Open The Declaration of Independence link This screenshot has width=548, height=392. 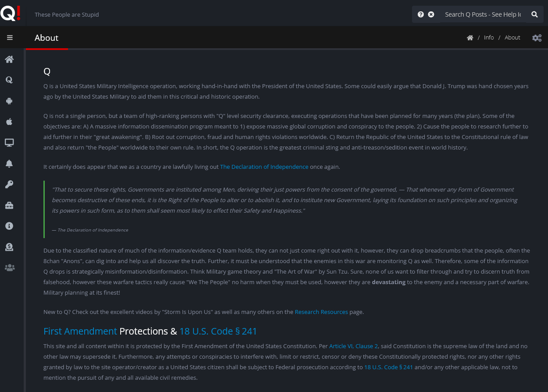264,167
